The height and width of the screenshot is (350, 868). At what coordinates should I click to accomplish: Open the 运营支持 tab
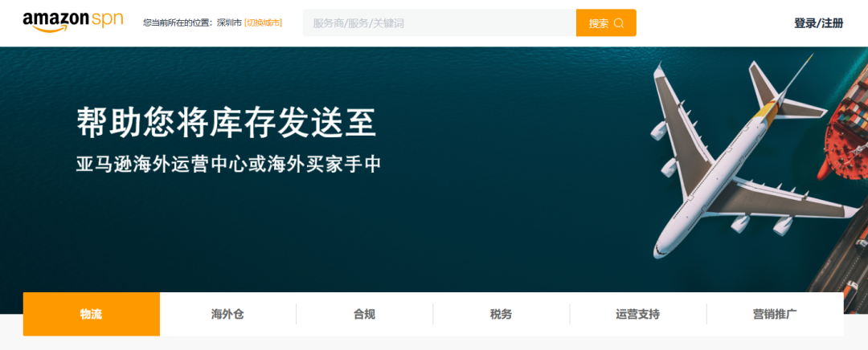pos(637,314)
